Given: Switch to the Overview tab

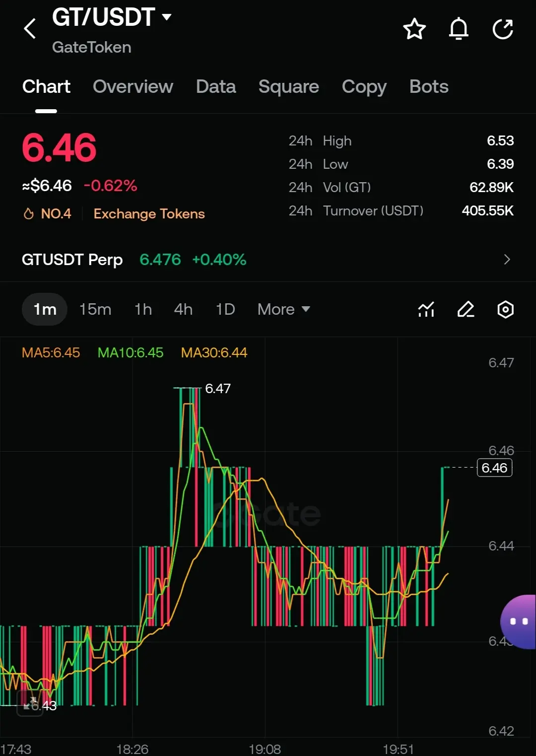Looking at the screenshot, I should click(x=133, y=86).
